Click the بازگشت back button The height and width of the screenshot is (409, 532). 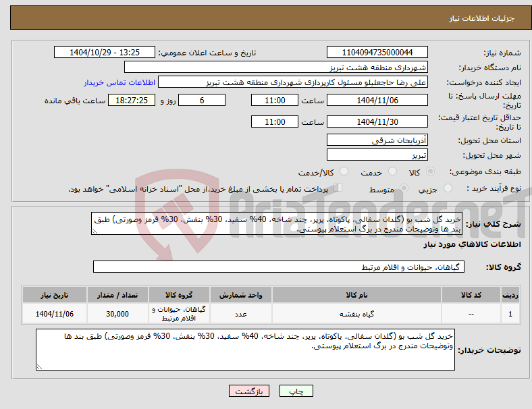point(249,391)
